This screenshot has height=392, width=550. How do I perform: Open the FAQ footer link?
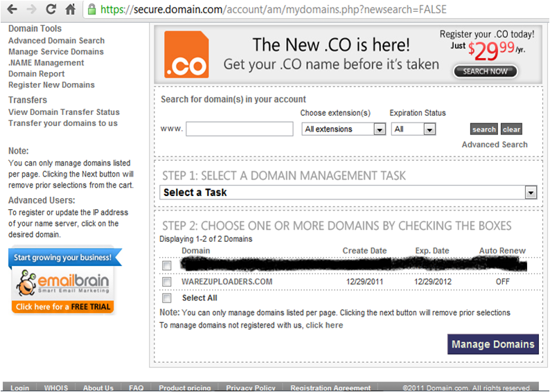(136, 388)
